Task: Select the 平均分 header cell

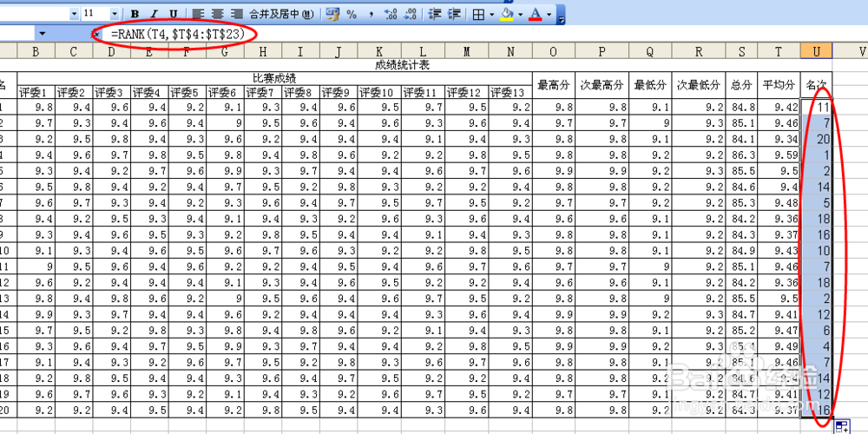Action: coord(779,85)
